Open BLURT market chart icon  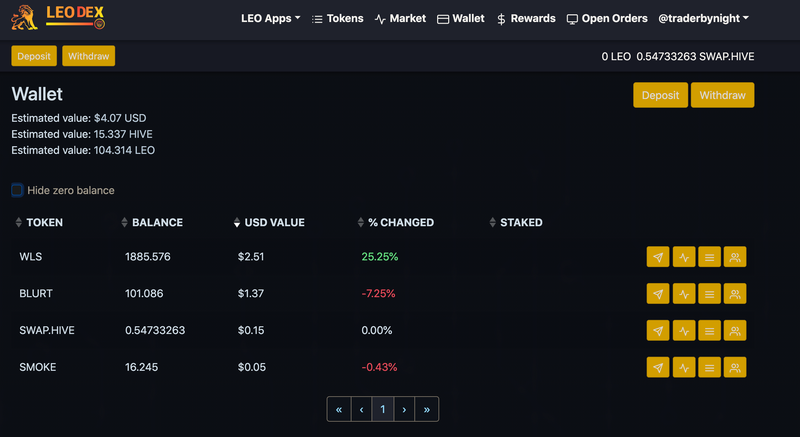(x=684, y=294)
